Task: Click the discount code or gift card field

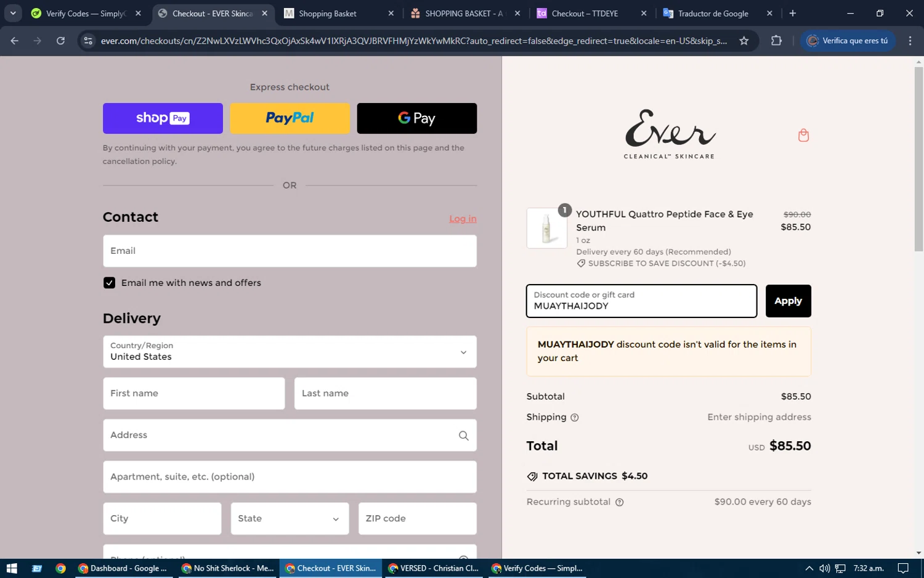Action: click(641, 301)
